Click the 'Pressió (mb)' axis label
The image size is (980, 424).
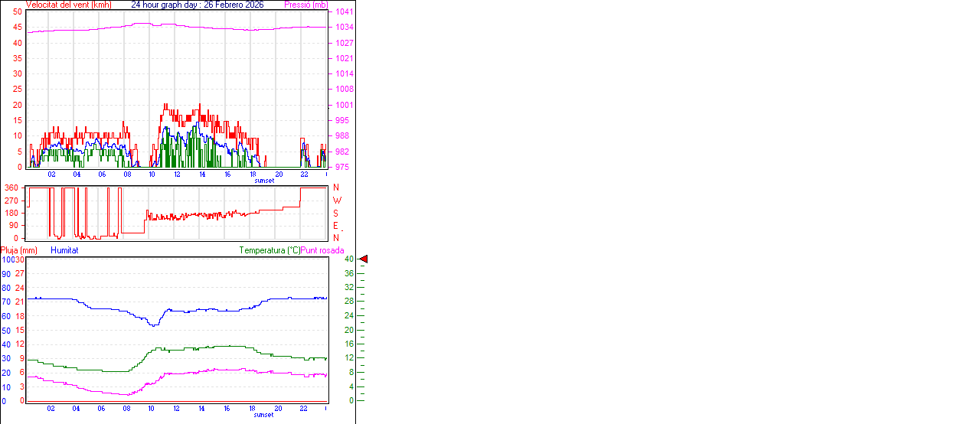pos(305,5)
